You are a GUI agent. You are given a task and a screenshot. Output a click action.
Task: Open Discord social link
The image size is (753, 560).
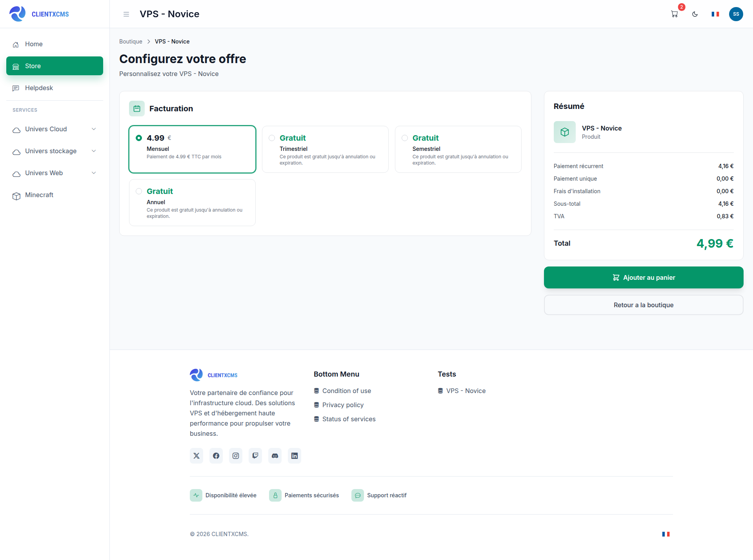point(275,456)
